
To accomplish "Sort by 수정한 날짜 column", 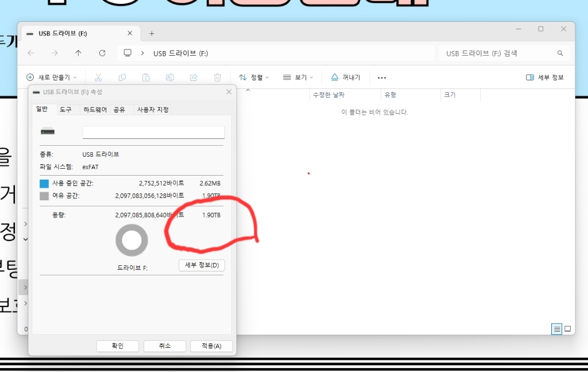I will pyautogui.click(x=329, y=95).
